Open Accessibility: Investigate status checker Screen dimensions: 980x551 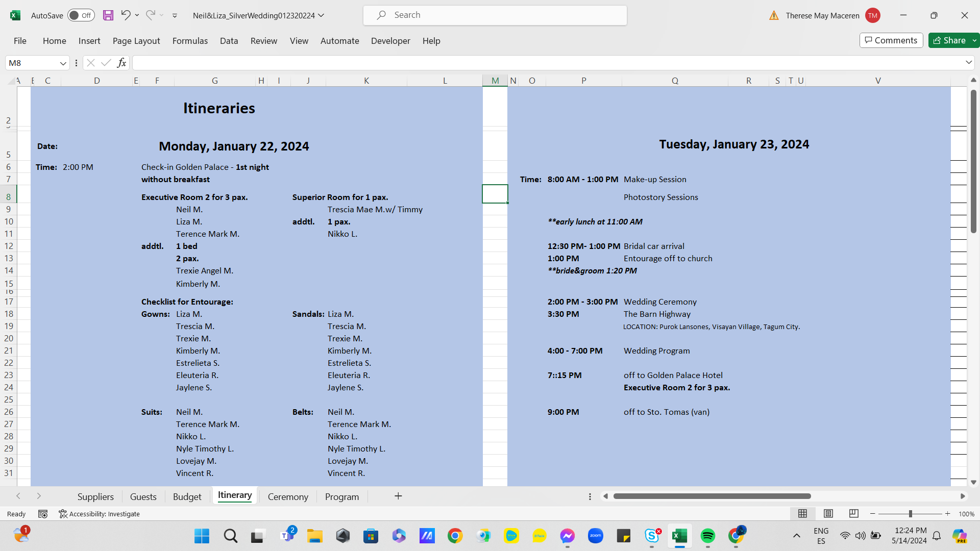[100, 514]
